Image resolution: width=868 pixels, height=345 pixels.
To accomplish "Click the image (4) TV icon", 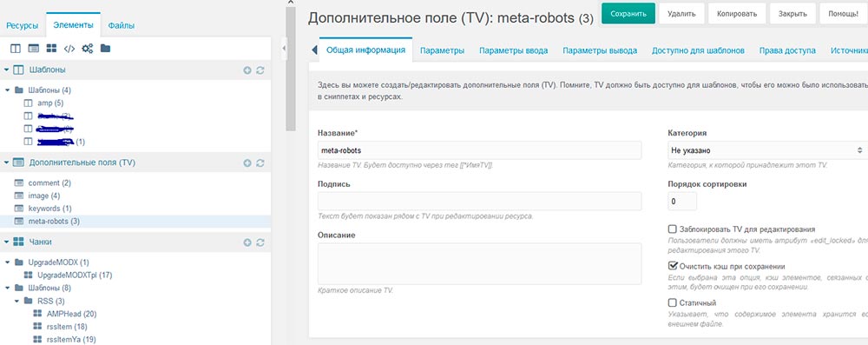I will [x=19, y=196].
